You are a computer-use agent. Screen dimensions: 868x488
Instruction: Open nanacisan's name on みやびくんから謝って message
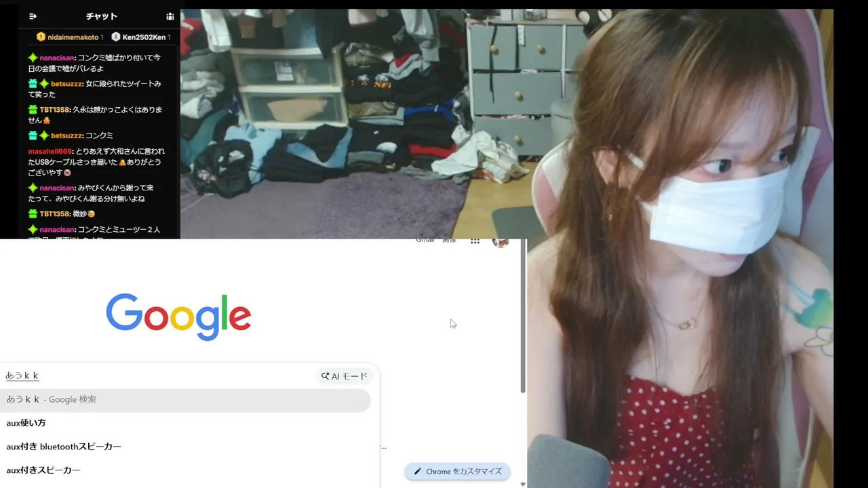(57, 188)
